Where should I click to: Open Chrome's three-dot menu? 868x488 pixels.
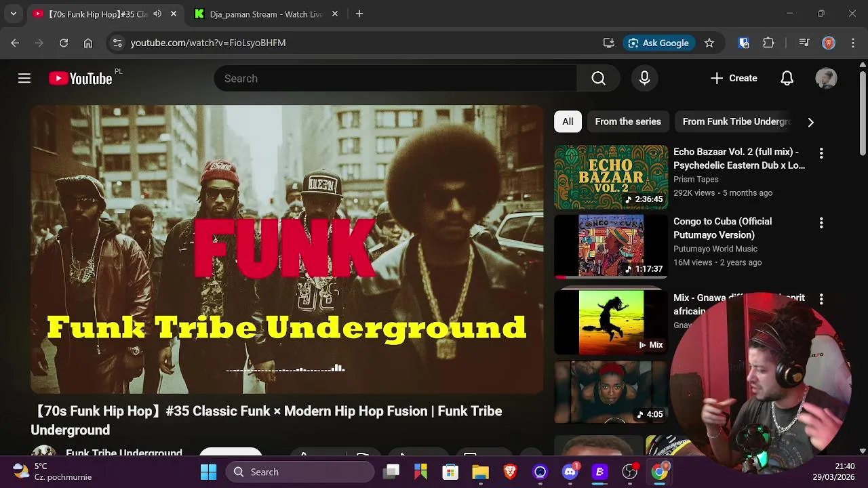[x=853, y=43]
